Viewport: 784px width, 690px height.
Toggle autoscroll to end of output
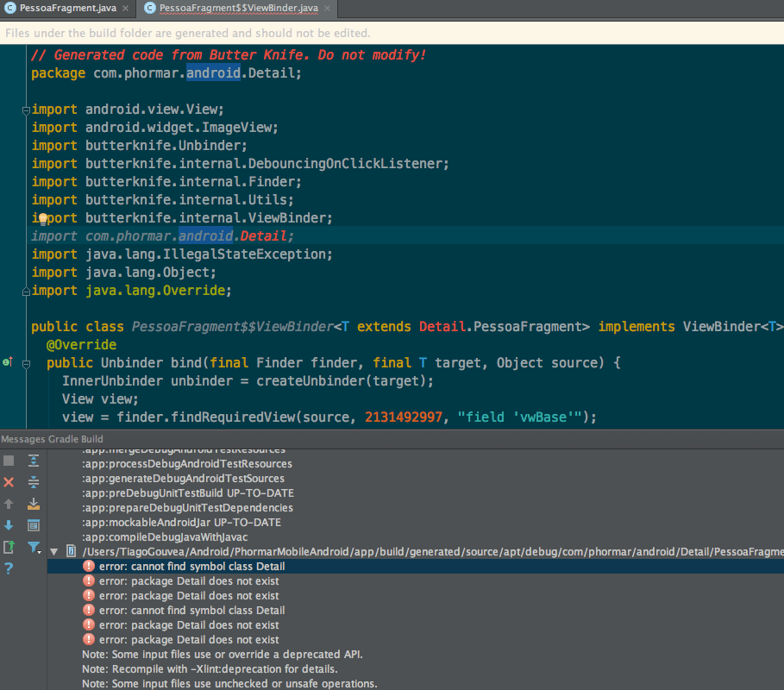point(33,503)
